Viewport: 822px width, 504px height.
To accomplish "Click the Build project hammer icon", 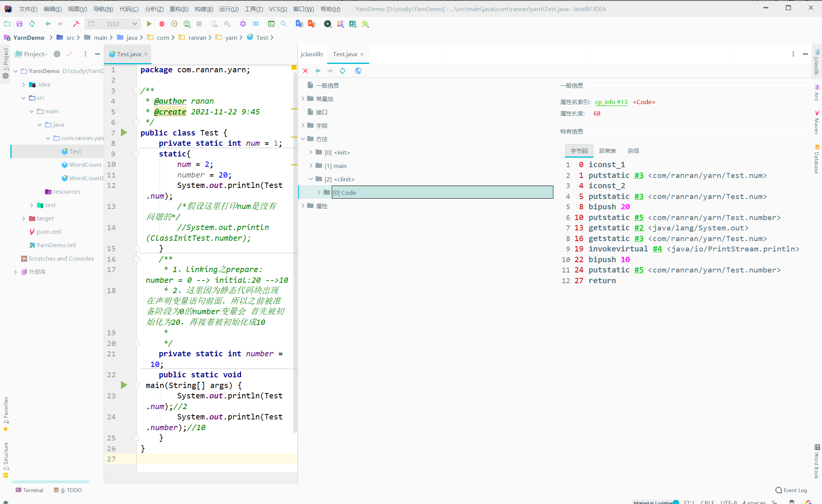I will 76,24.
